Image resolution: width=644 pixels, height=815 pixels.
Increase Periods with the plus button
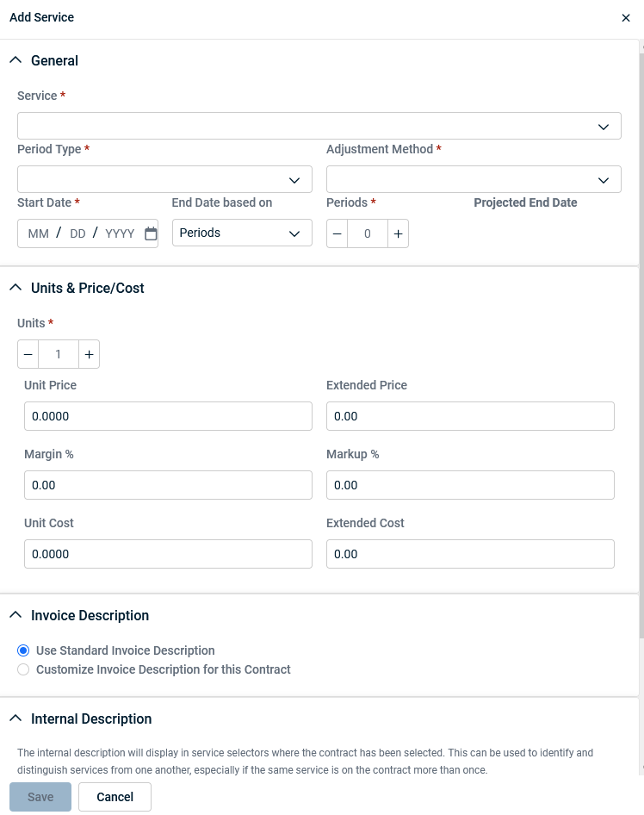pos(398,233)
